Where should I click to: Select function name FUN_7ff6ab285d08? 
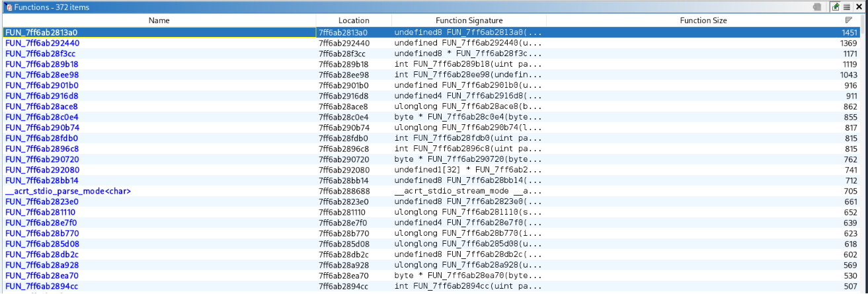coord(42,244)
